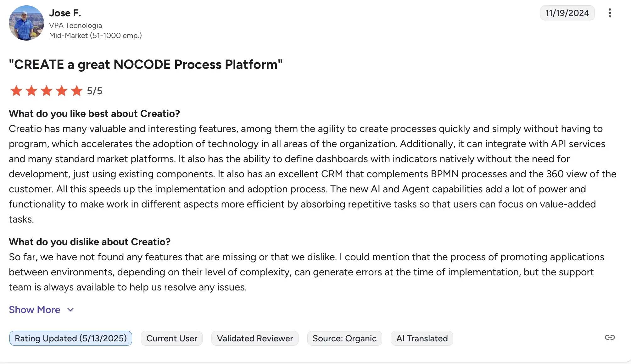This screenshot has width=631, height=364.
Task: Click the third rating star
Action: (x=46, y=91)
